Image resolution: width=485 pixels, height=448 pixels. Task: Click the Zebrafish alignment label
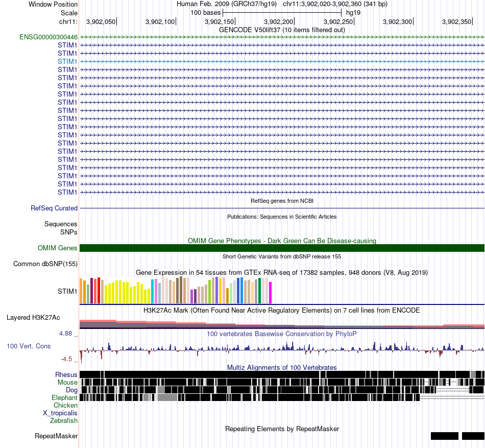point(64,421)
